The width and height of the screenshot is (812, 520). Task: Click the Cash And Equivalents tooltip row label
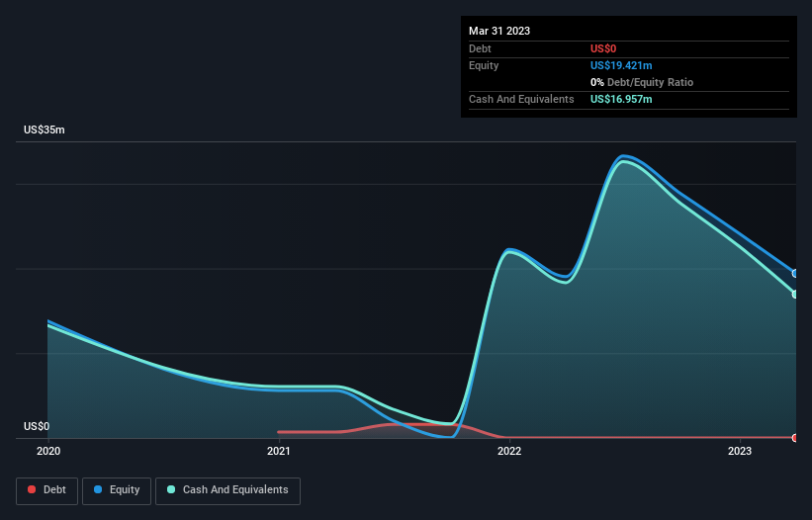pyautogui.click(x=521, y=99)
